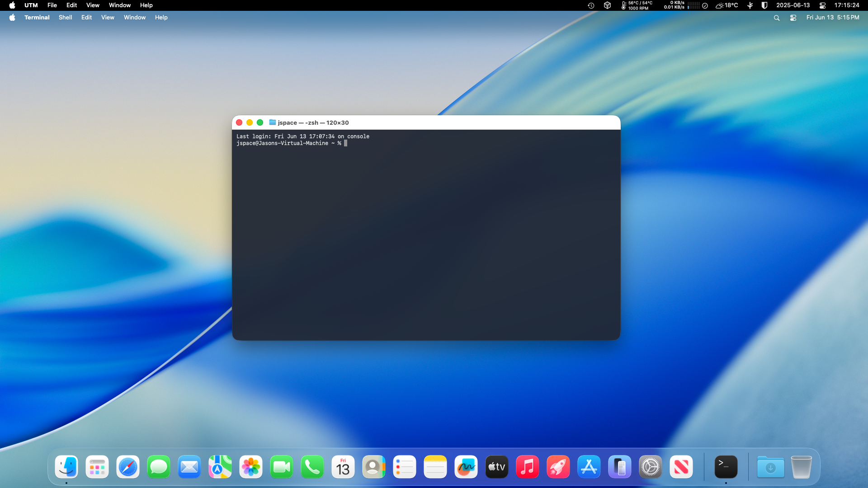Open FaceTime from the dock
Image resolution: width=868 pixels, height=488 pixels.
tap(282, 467)
